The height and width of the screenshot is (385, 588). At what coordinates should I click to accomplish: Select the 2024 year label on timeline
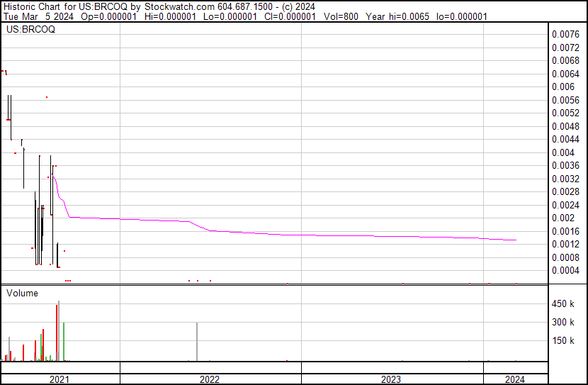click(515, 379)
